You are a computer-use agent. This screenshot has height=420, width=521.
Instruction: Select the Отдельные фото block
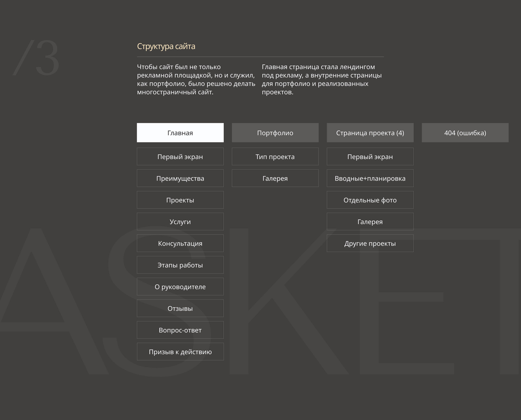(370, 200)
